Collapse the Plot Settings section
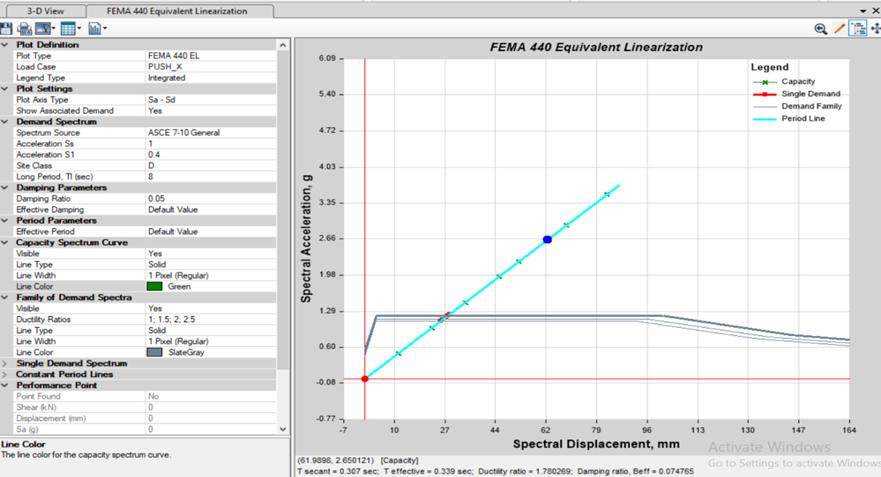This screenshot has height=477, width=881. 6,89
